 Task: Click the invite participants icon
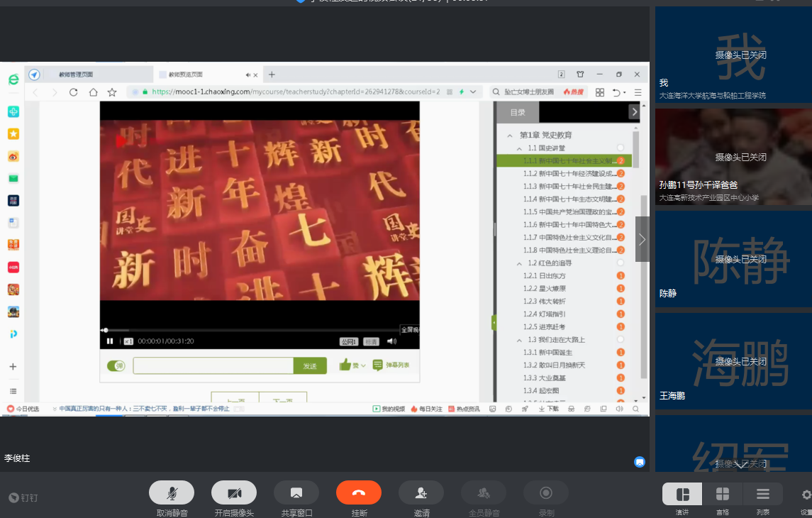coord(421,492)
